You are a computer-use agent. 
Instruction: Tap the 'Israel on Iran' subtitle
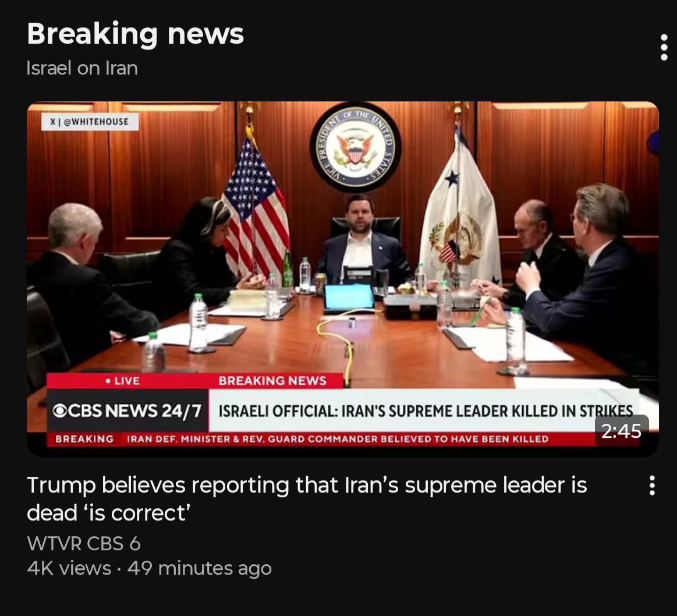[x=82, y=68]
